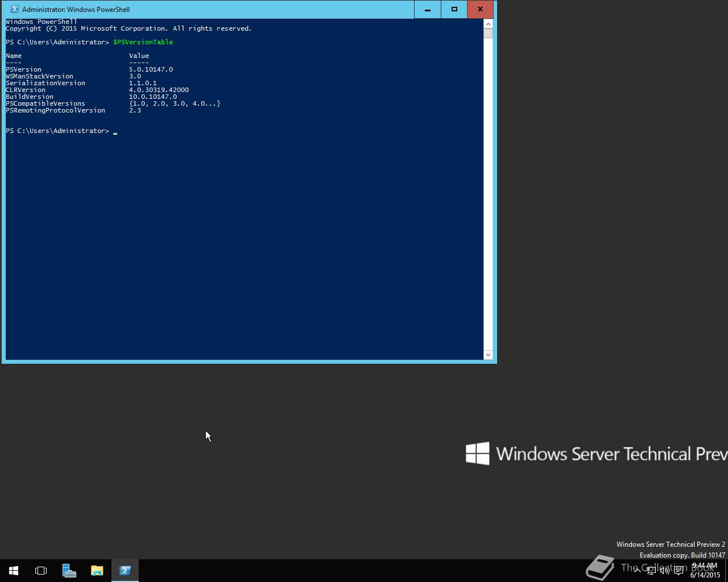Click the PowerShell window title text
The height and width of the screenshot is (582, 728).
[76, 9]
